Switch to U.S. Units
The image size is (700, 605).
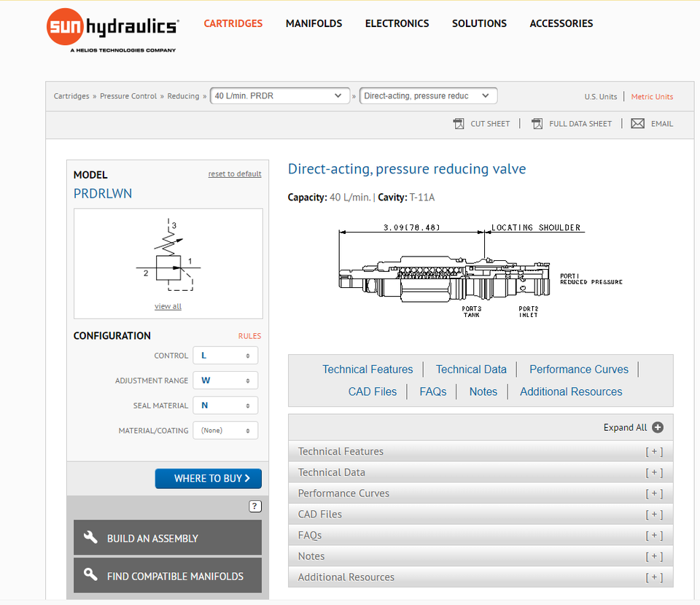click(x=600, y=97)
